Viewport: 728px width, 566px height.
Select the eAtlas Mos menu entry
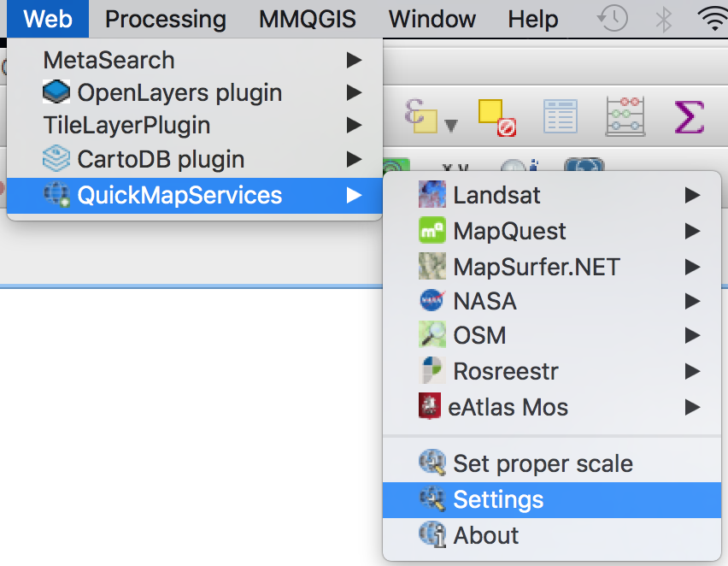tap(508, 406)
